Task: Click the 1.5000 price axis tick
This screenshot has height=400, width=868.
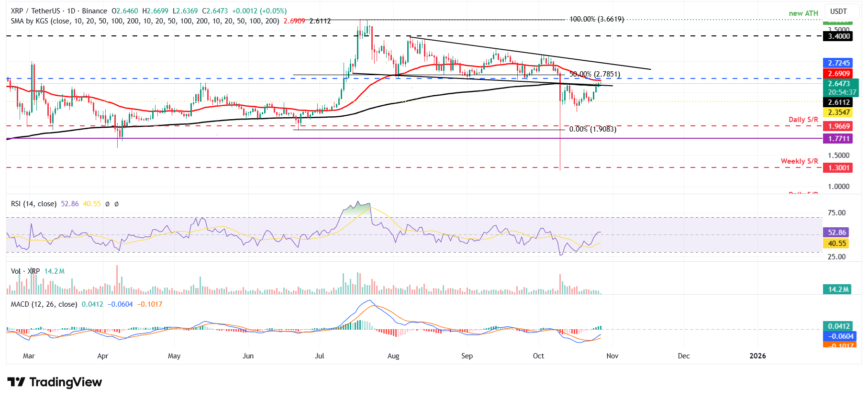Action: coord(838,156)
